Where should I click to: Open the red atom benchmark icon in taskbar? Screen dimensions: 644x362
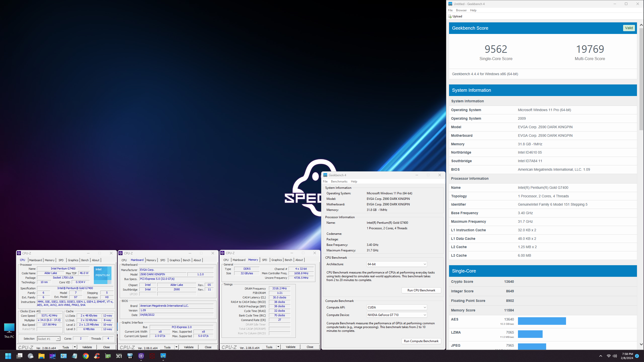(x=152, y=356)
